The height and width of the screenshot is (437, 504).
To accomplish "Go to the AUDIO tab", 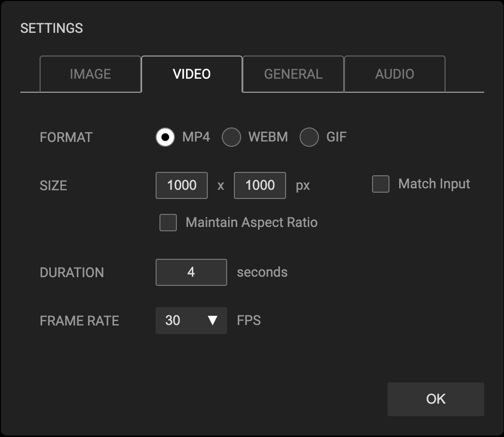I will [394, 74].
